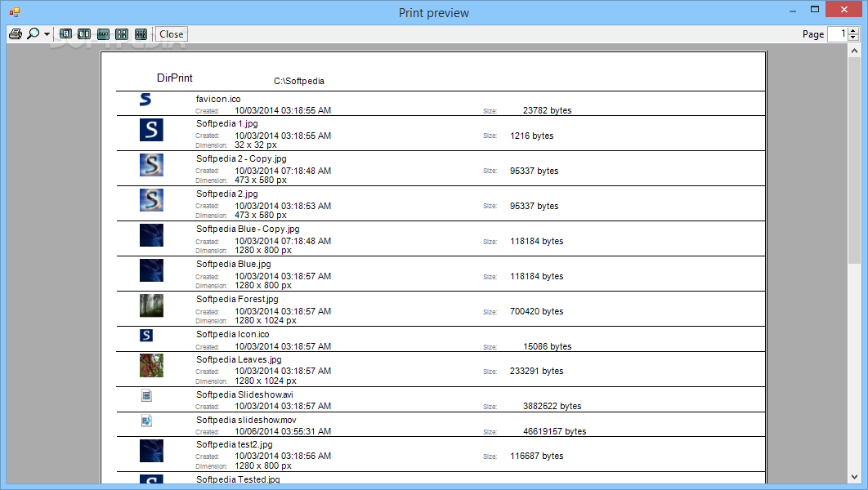This screenshot has height=490, width=868.
Task: Click the favicon.ico file name
Action: click(218, 99)
